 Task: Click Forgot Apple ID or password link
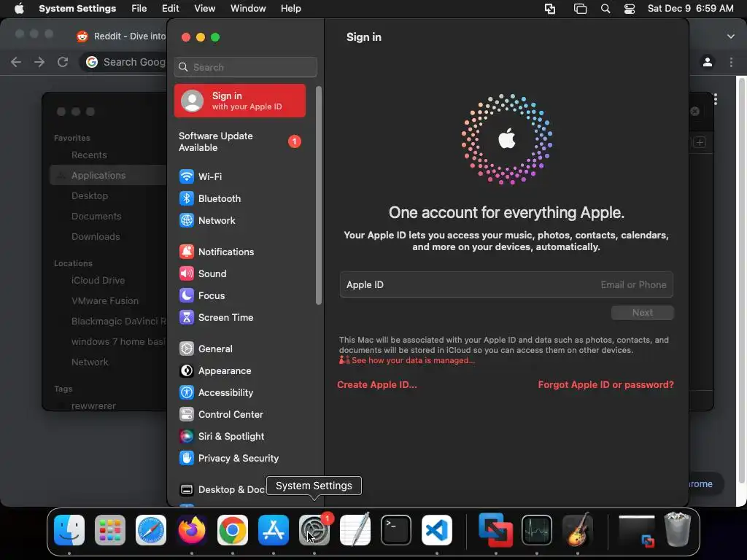click(x=606, y=384)
